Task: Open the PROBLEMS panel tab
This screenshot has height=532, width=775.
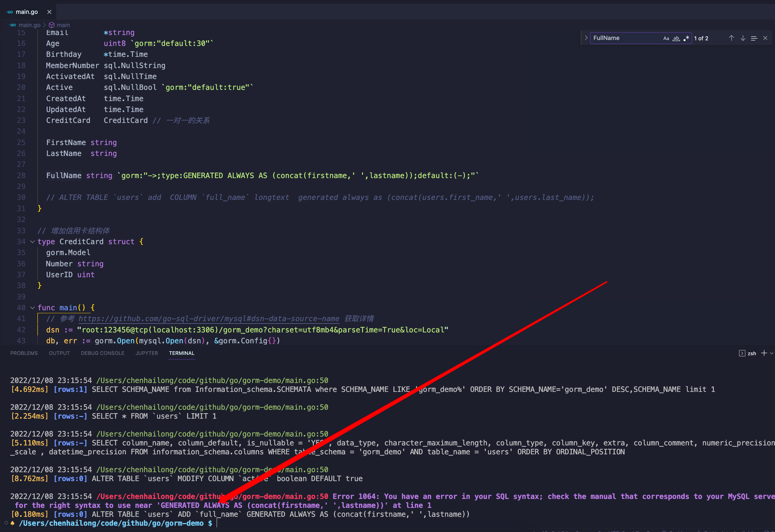Action: [x=24, y=353]
